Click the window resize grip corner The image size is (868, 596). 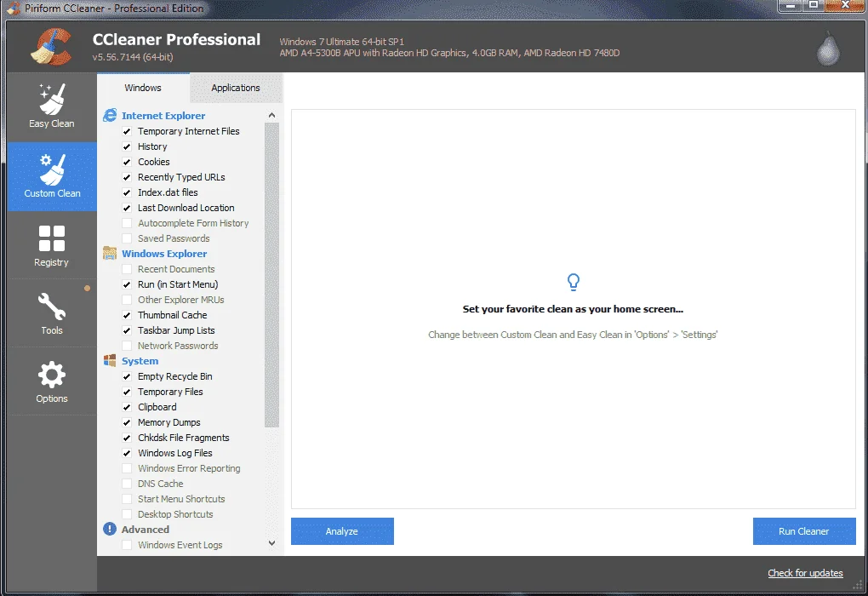[858, 586]
